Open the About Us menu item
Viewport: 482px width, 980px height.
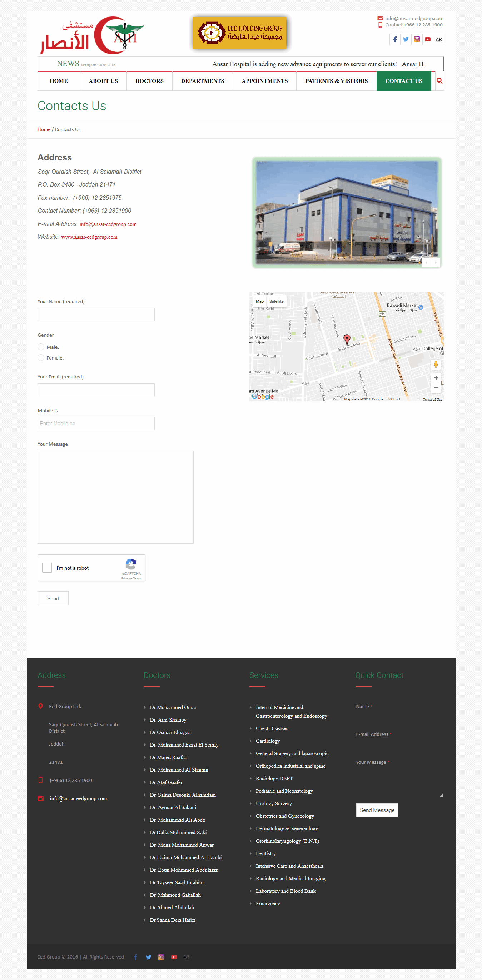(103, 81)
